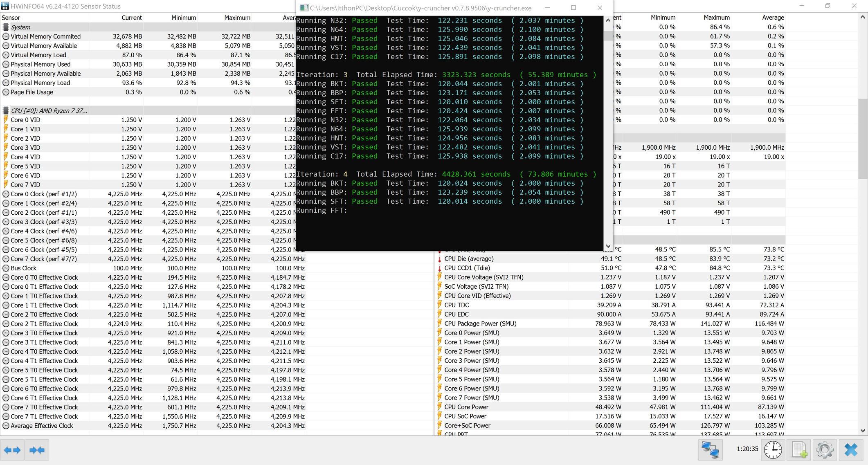Click the left Current column header
868x465 pixels.
point(116,18)
